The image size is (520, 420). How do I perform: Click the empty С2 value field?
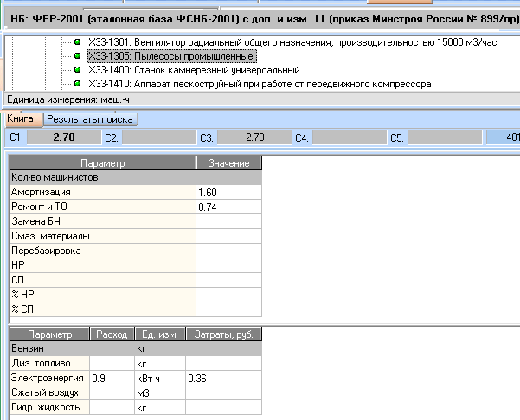[159, 137]
